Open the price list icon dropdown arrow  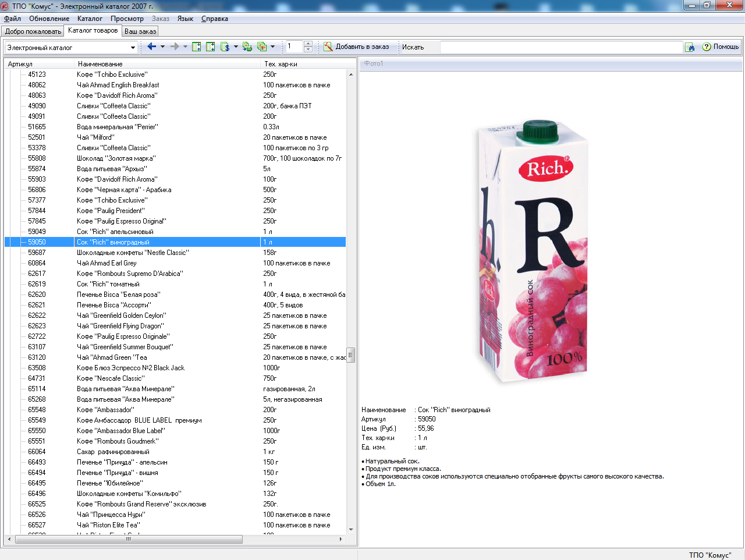coord(236,47)
